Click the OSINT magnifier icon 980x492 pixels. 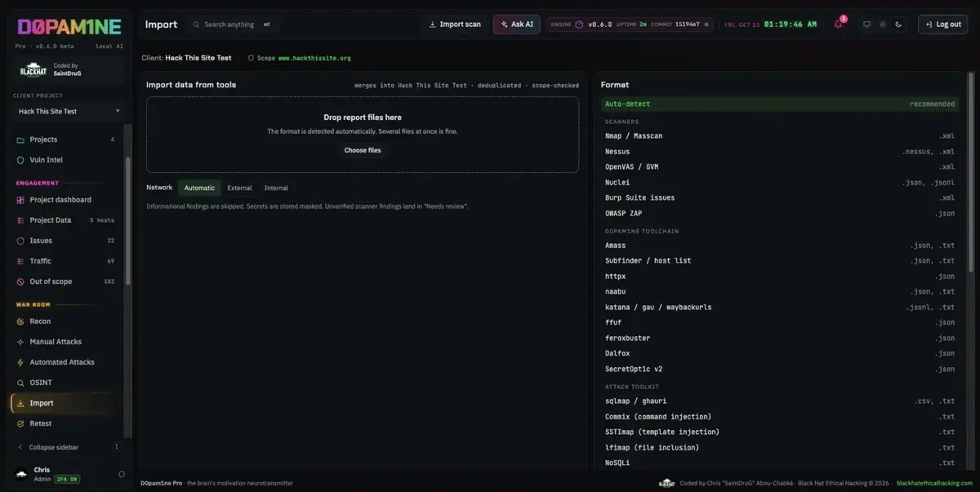(20, 383)
